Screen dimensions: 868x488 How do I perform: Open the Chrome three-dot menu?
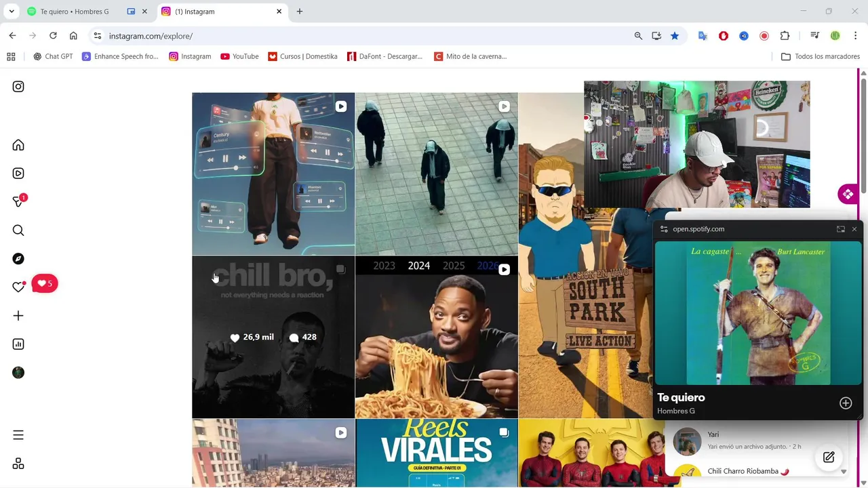[x=856, y=36]
